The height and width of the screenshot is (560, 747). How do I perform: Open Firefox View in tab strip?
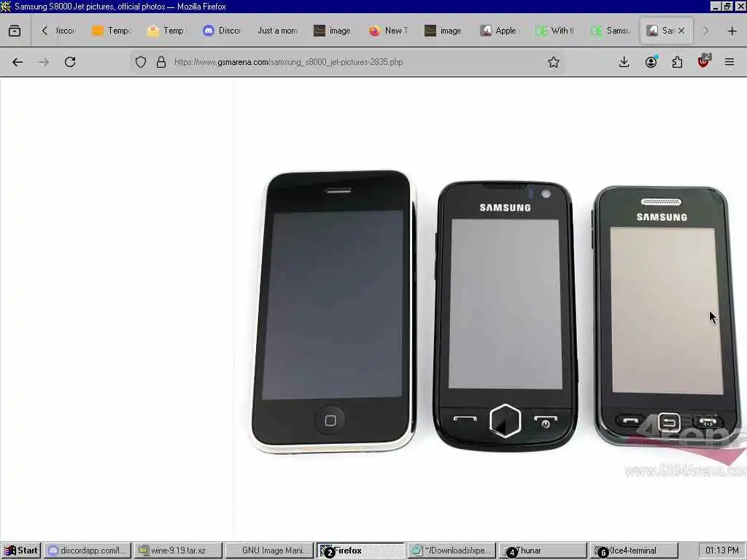15,31
